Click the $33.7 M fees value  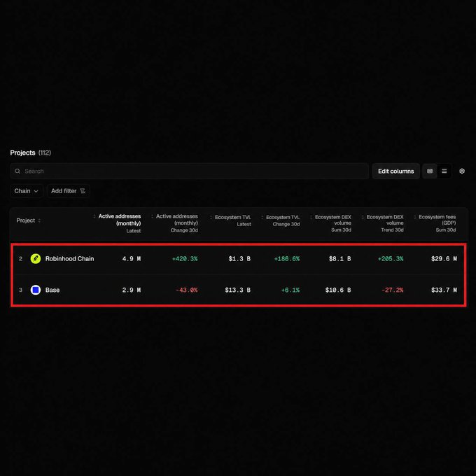444,290
